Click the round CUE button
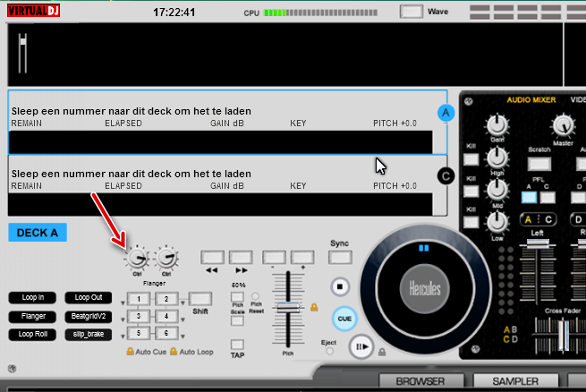 click(x=344, y=319)
